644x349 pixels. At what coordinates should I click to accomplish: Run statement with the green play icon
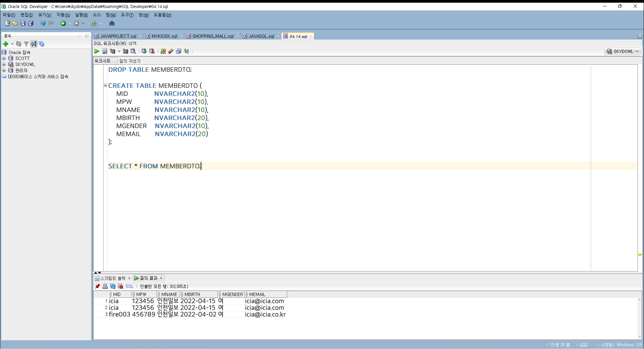click(97, 51)
